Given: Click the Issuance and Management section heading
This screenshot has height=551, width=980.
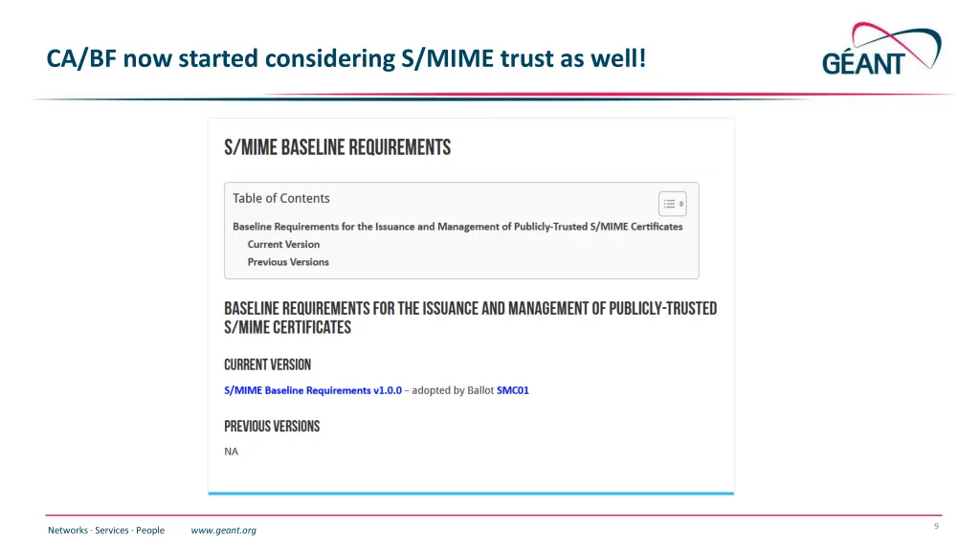Looking at the screenshot, I should (470, 318).
